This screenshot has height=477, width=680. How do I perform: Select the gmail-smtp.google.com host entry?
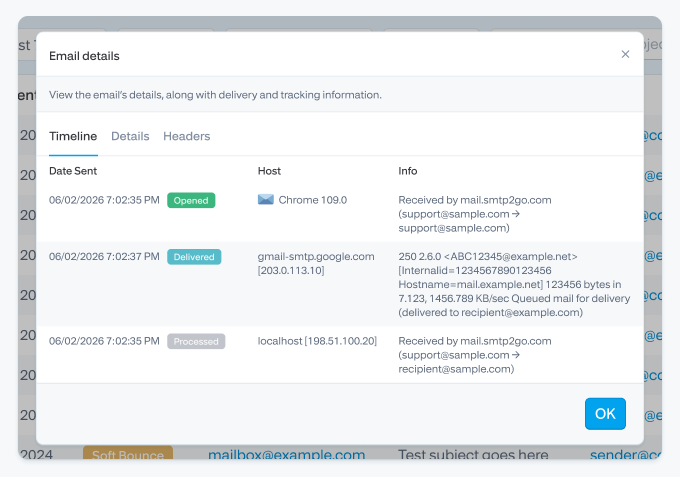point(316,263)
